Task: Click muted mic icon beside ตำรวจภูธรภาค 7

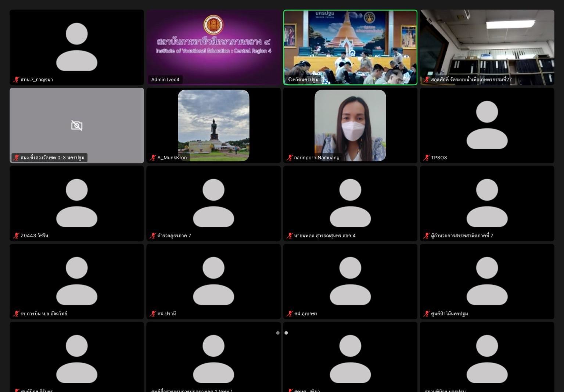Action: (153, 235)
